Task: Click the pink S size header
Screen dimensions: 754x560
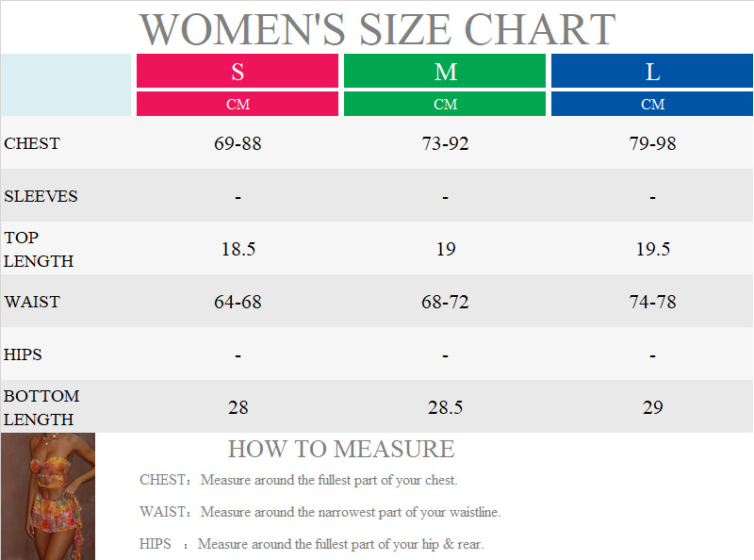Action: [238, 72]
